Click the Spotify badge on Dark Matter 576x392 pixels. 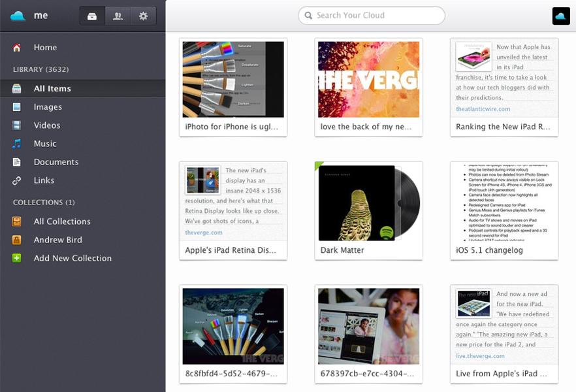386,232
